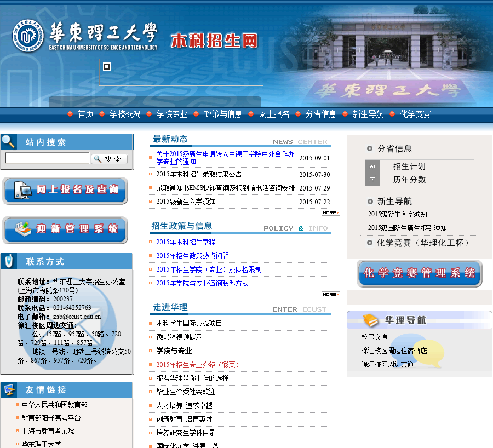This screenshot has height=448, width=493.
Task: Open notice 关于2015级新生申请转入中德工学院
Action: point(225,158)
